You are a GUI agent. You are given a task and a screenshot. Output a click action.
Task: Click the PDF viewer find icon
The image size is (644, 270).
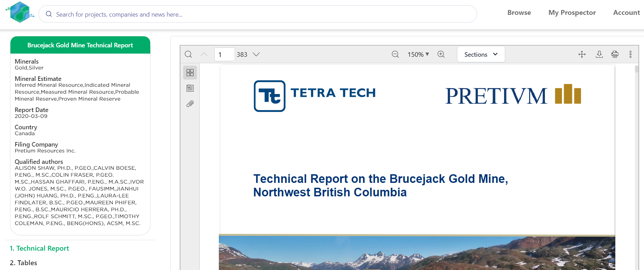pos(188,54)
